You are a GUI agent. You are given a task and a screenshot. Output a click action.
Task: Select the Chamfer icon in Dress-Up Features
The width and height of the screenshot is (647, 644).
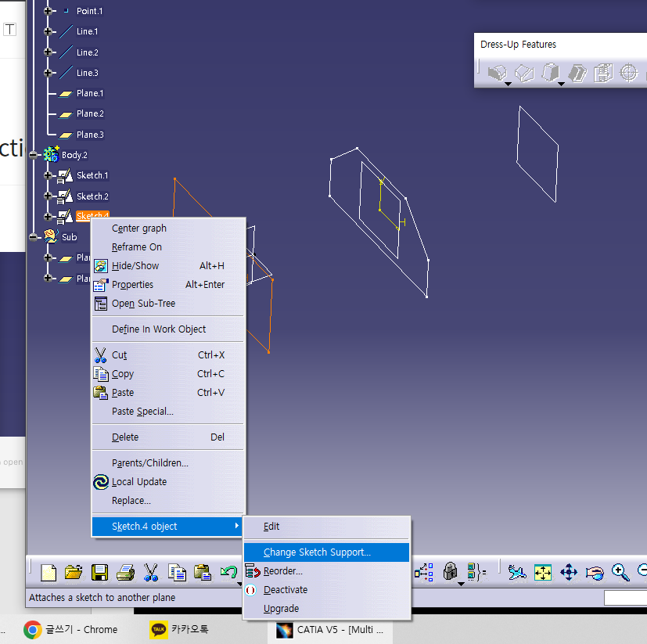tap(524, 74)
